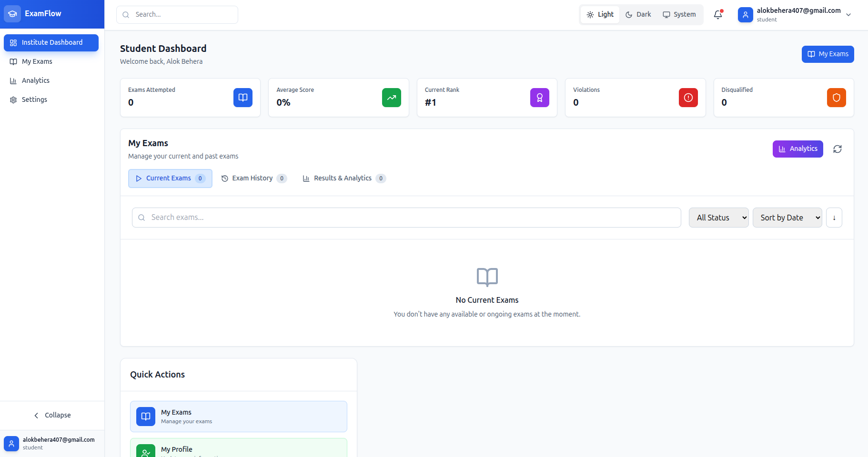Image resolution: width=868 pixels, height=457 pixels.
Task: Select the Analytics bar-chart icon in sidebar
Action: [13, 80]
